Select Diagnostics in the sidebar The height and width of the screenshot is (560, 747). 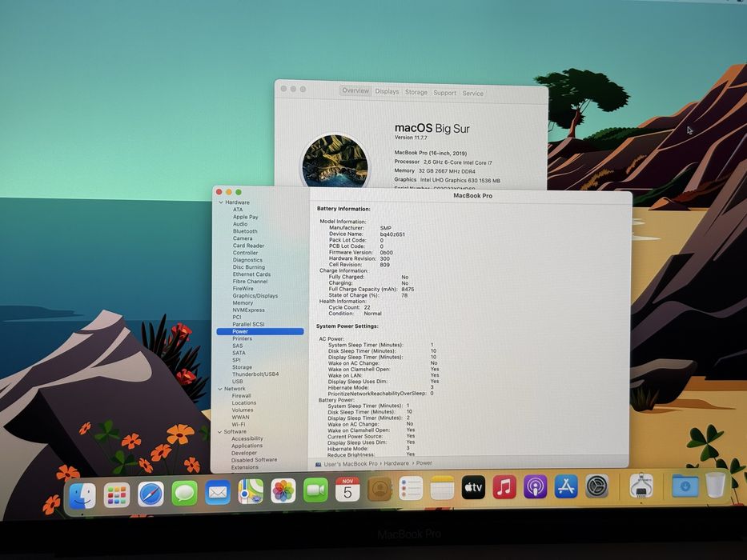pyautogui.click(x=247, y=259)
